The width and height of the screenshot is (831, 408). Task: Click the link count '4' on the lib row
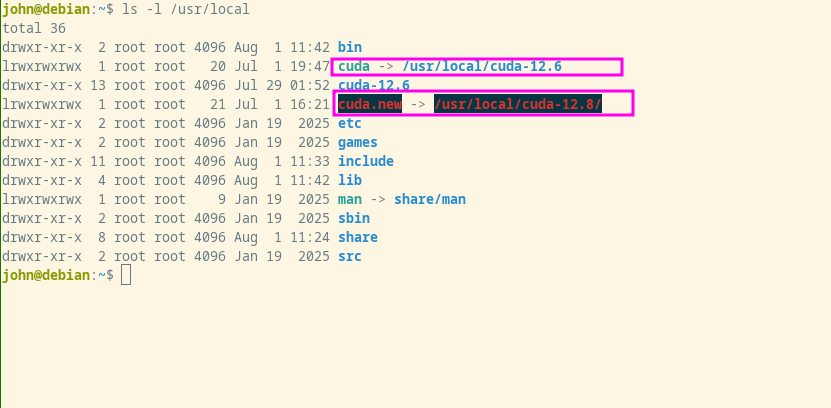(x=102, y=180)
